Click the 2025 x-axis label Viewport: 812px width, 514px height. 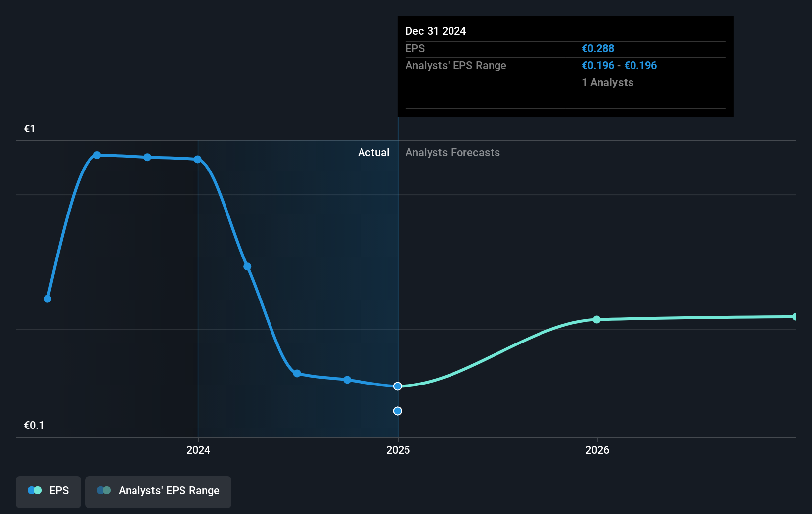(x=398, y=450)
